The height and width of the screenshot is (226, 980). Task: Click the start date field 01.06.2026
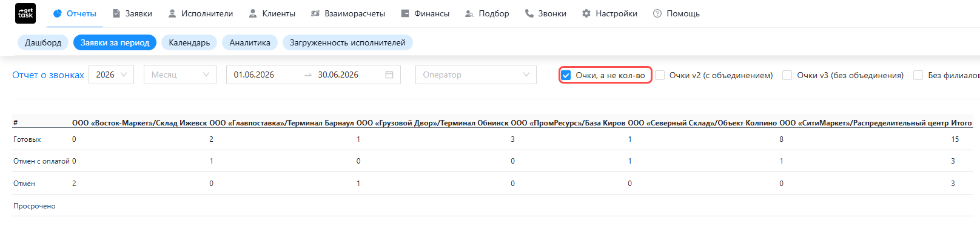(254, 75)
